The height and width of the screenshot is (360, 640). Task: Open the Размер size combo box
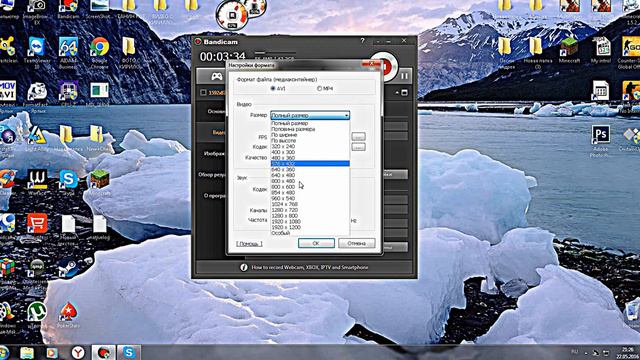point(310,116)
